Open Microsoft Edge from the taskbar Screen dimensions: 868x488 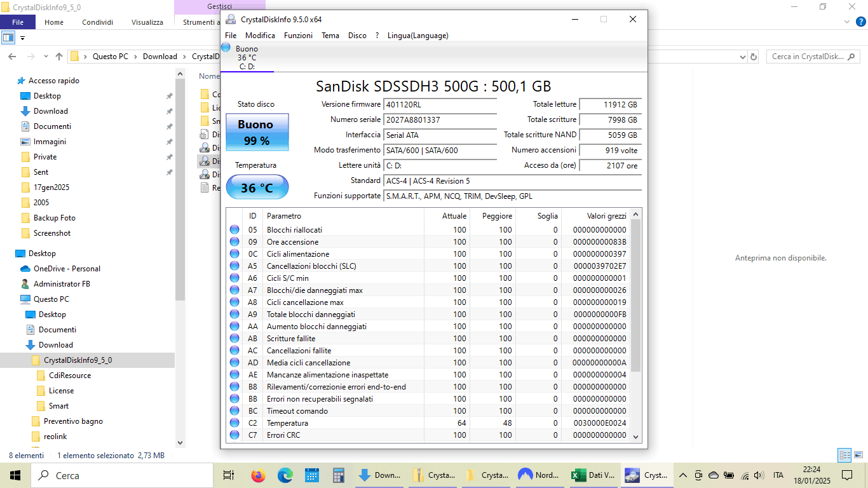pyautogui.click(x=285, y=475)
